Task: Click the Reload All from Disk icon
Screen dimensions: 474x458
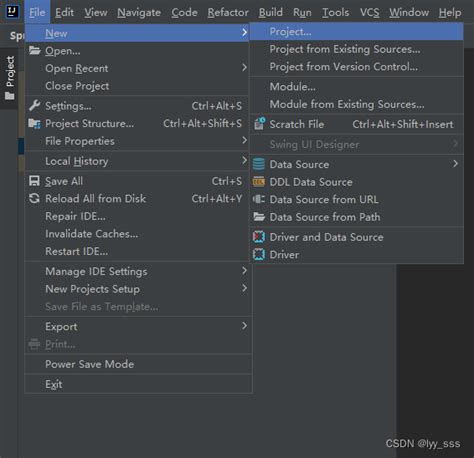Action: [x=34, y=198]
